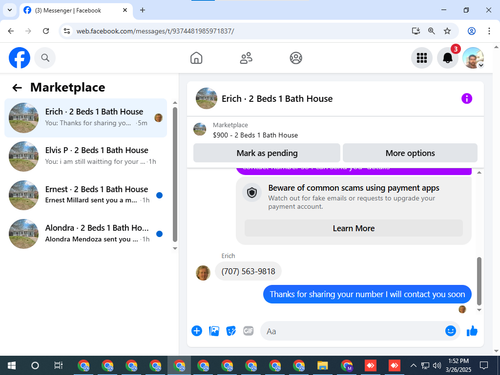
Task: Click the chat messages scrollbar thumb
Action: 479,281
